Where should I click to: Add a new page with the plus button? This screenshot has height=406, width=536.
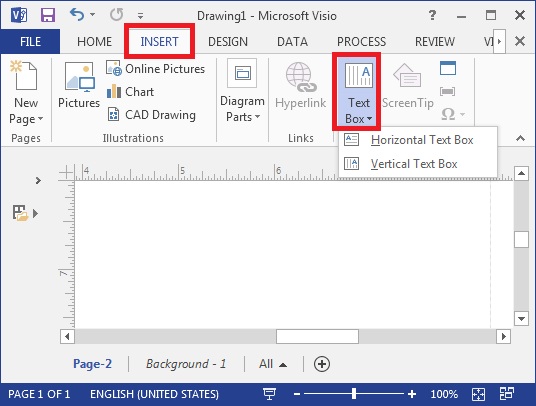coord(322,364)
